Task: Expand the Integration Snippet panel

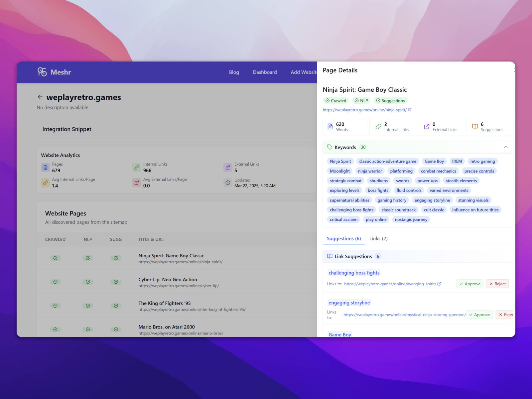Action: 177,129
